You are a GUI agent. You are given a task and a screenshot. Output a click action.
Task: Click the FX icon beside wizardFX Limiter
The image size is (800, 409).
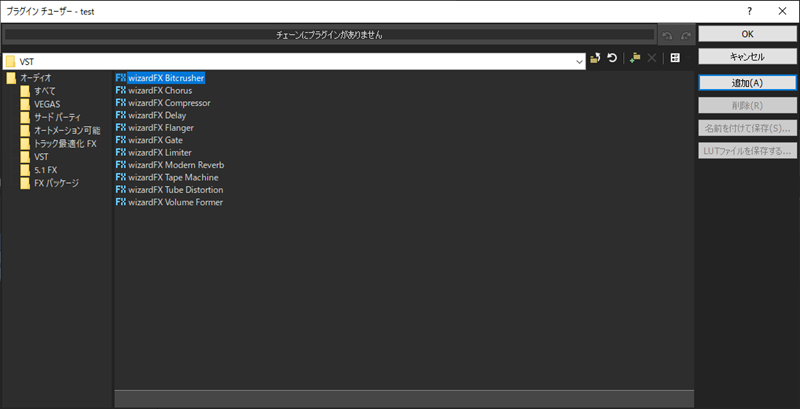point(121,152)
